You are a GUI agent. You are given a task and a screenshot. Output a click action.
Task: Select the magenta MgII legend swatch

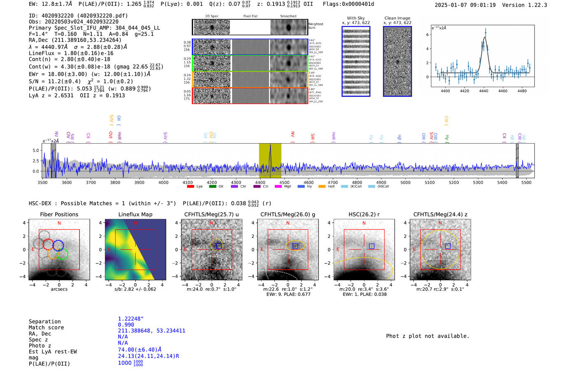tap(278, 186)
